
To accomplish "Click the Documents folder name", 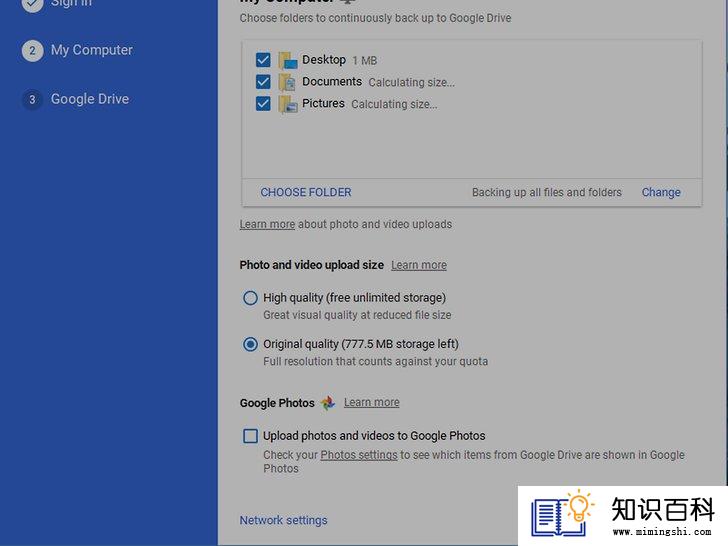I will point(332,82).
